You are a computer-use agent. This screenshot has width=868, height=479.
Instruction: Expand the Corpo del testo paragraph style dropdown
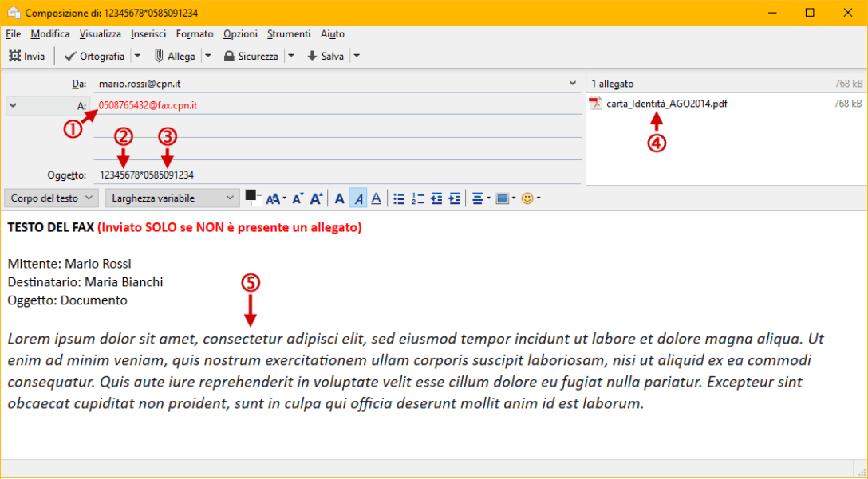click(52, 198)
